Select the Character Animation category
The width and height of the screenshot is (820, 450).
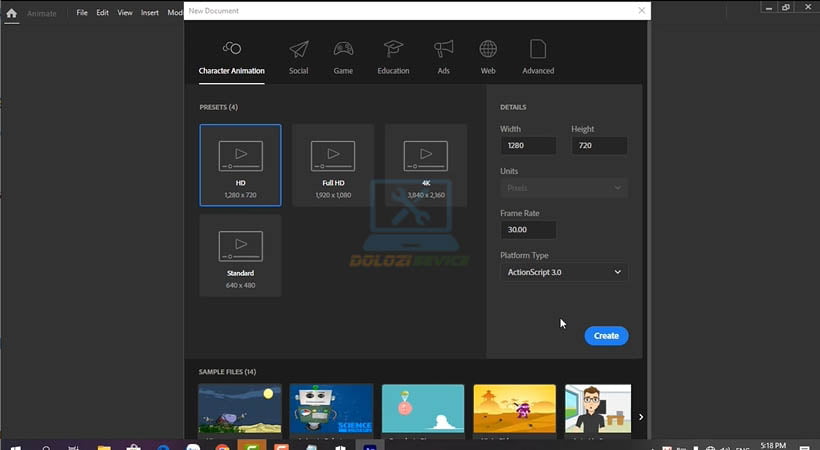[x=231, y=57]
